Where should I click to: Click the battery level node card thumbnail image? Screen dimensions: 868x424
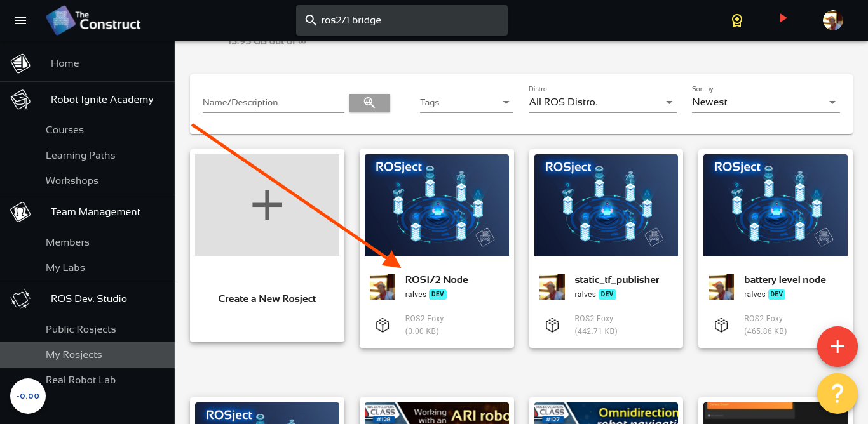click(x=775, y=205)
